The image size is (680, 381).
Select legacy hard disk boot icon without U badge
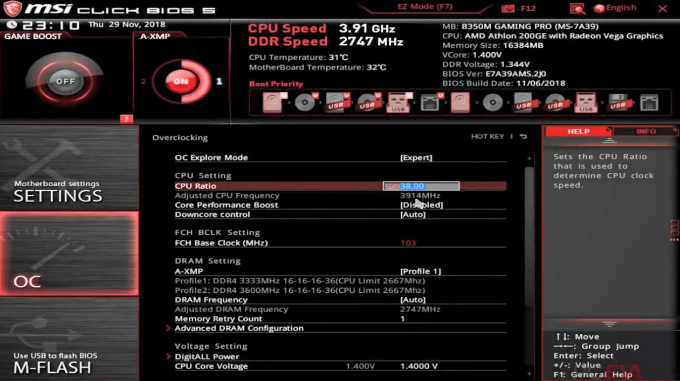click(460, 102)
